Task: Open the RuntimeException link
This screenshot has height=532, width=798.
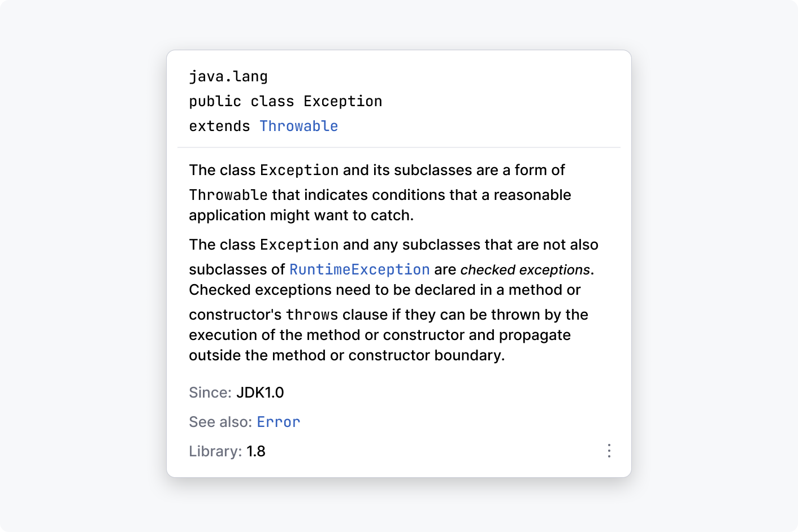Action: point(359,269)
